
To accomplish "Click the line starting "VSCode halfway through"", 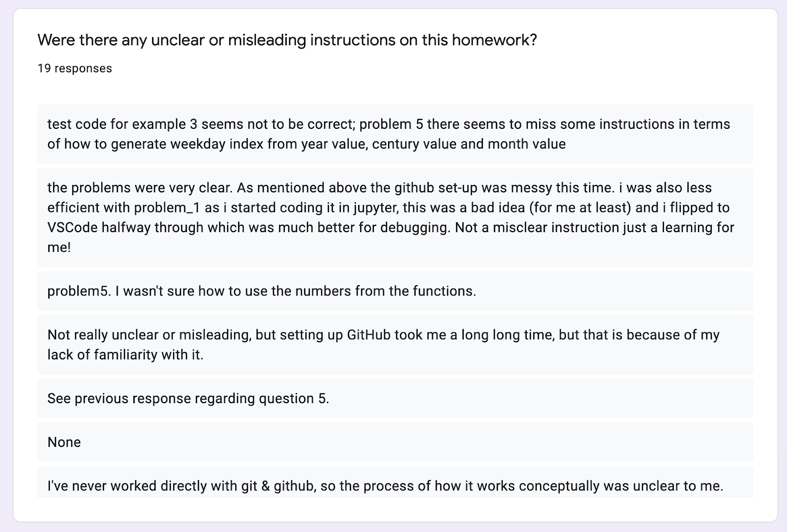I will (391, 228).
